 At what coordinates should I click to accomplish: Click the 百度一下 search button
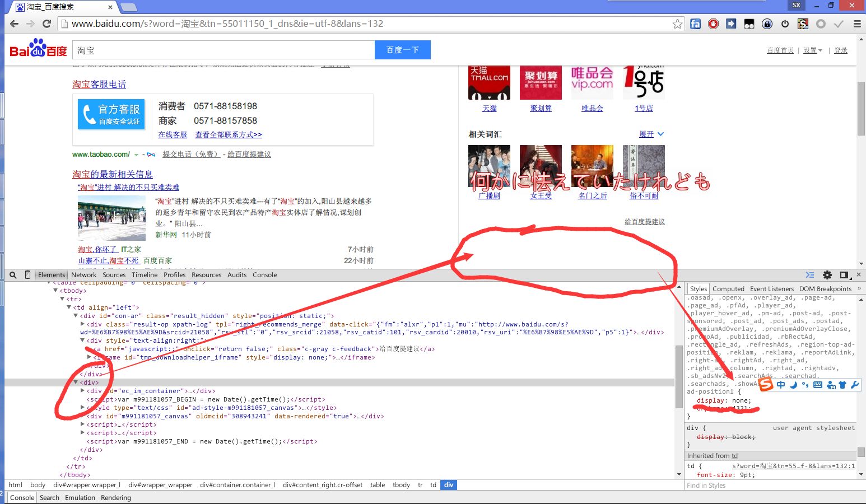403,50
